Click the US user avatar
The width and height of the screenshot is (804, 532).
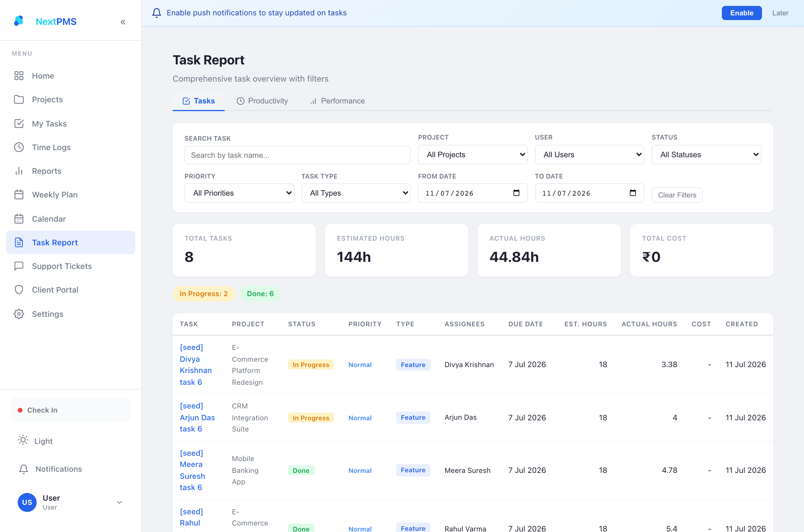point(27,502)
